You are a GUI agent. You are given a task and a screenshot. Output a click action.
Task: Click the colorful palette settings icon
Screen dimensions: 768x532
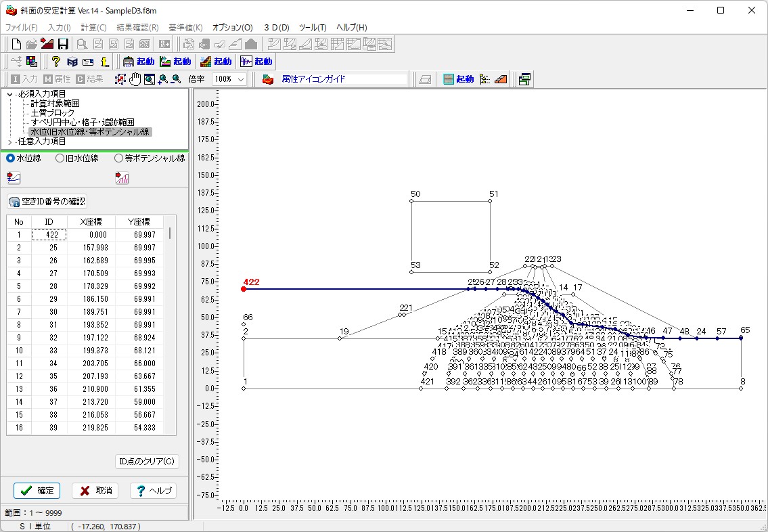32,61
